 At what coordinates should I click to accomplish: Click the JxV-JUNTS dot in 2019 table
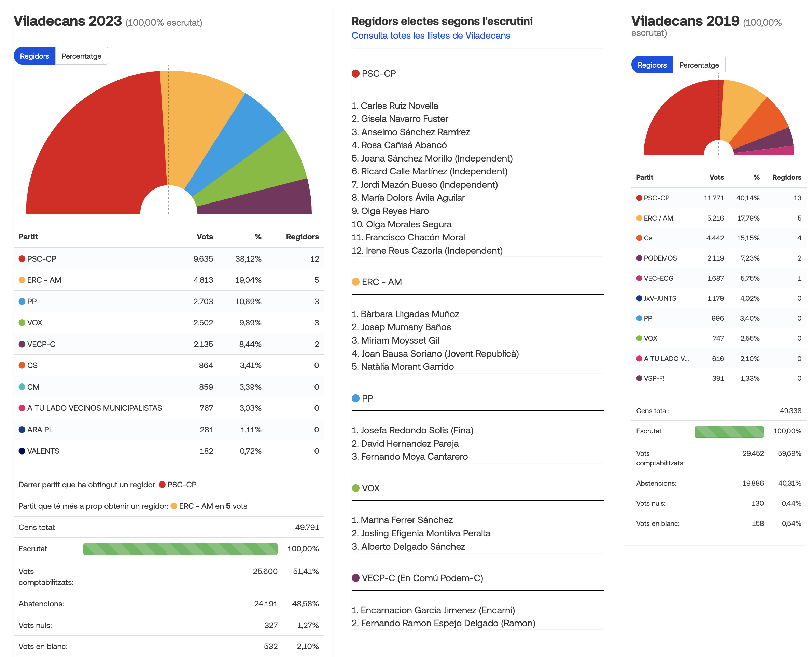coord(639,298)
